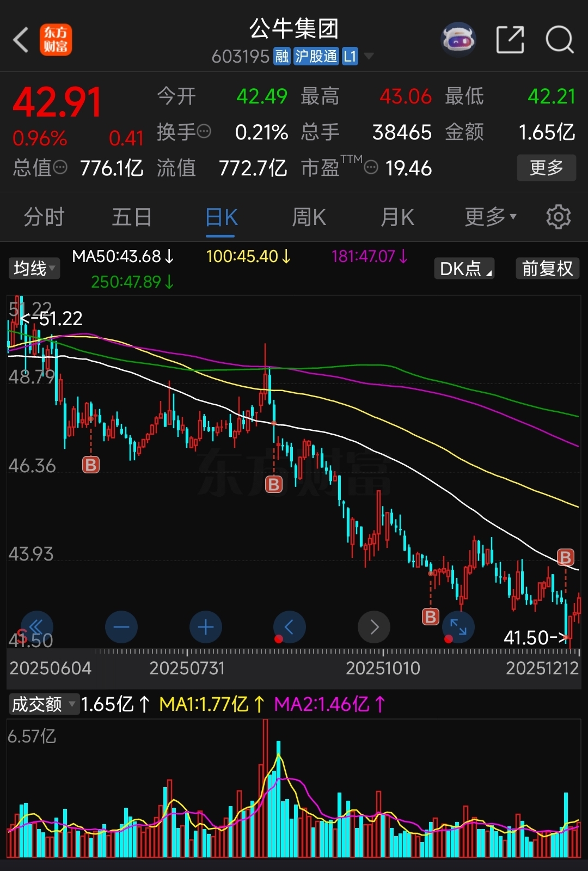Open chart settings gear icon
The height and width of the screenshot is (871, 588).
click(x=558, y=217)
